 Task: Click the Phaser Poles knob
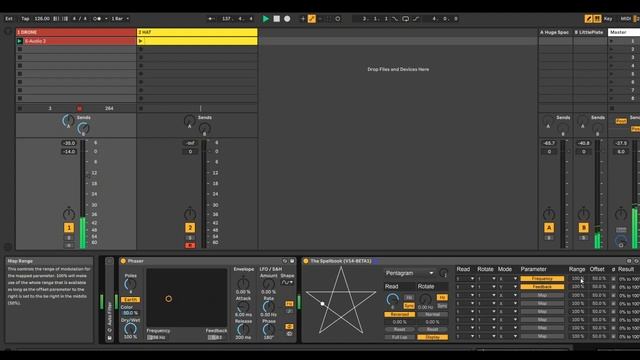130,284
